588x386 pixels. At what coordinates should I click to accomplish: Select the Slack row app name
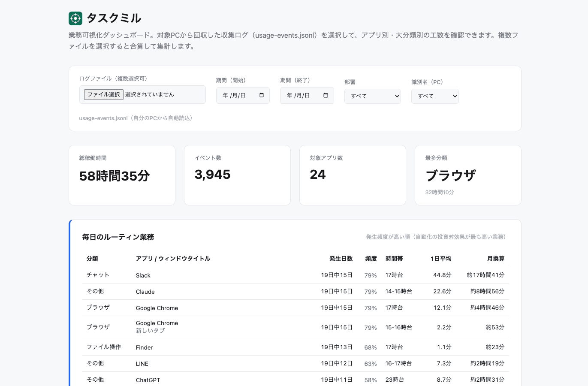coord(143,275)
